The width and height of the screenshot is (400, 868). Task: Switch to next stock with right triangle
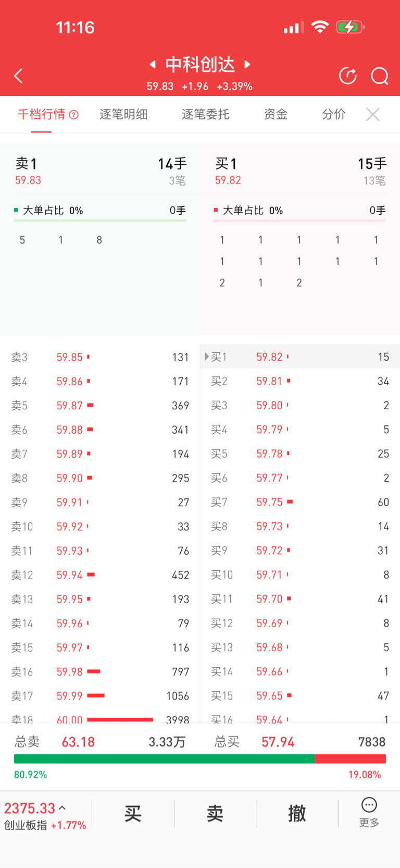click(248, 64)
